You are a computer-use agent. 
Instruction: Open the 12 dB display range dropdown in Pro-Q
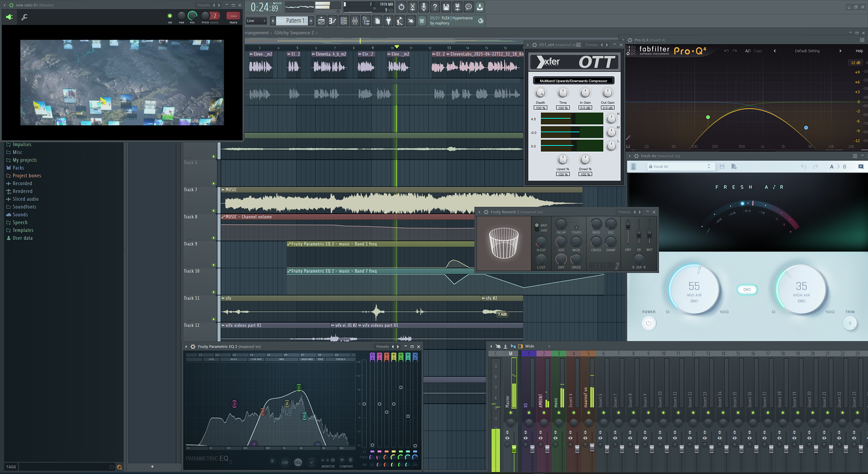pyautogui.click(x=856, y=63)
